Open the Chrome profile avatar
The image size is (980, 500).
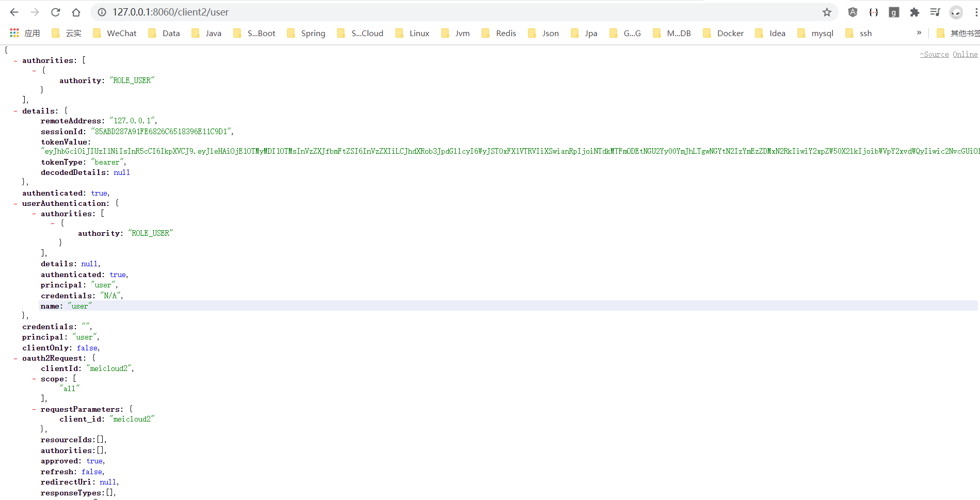pyautogui.click(x=956, y=12)
